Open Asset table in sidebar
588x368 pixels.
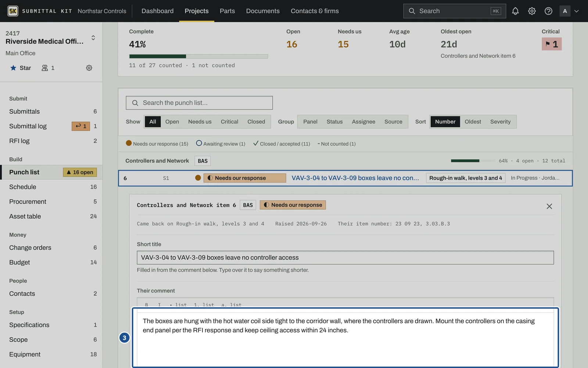point(51,216)
